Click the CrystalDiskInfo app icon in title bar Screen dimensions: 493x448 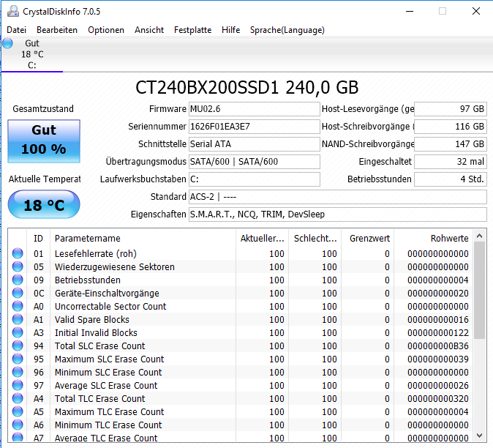(x=13, y=11)
